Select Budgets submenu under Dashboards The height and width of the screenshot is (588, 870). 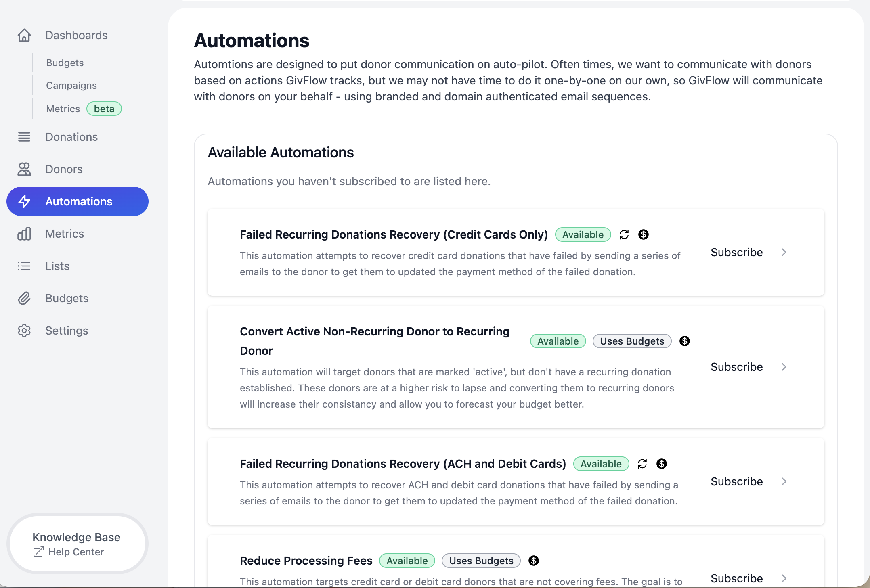tap(65, 63)
